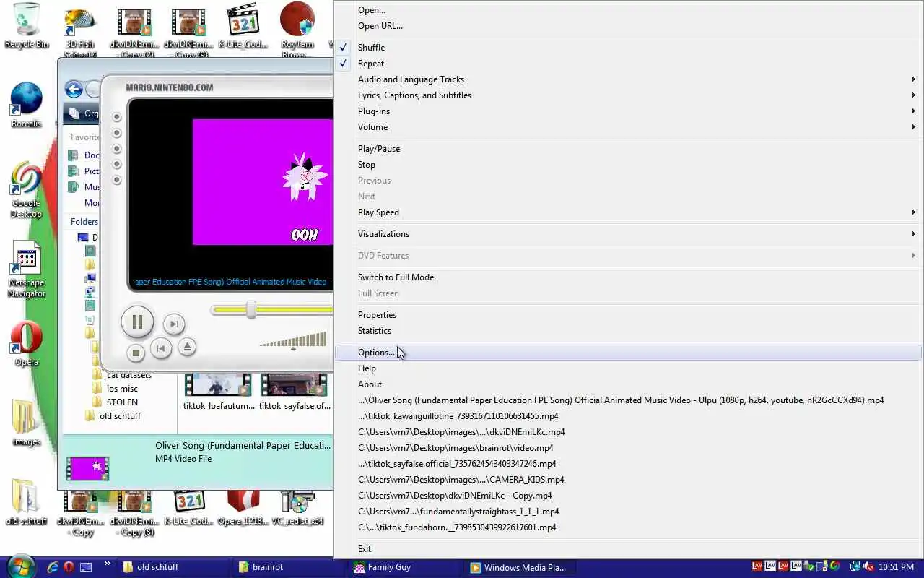Switch to brainrot taskbar window
Screen dimensions: 924x578
(289, 567)
